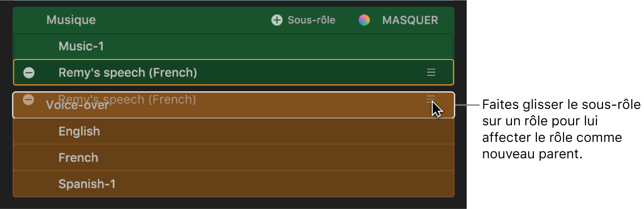The width and height of the screenshot is (644, 209).
Task: Select the English subrole
Action: click(79, 131)
